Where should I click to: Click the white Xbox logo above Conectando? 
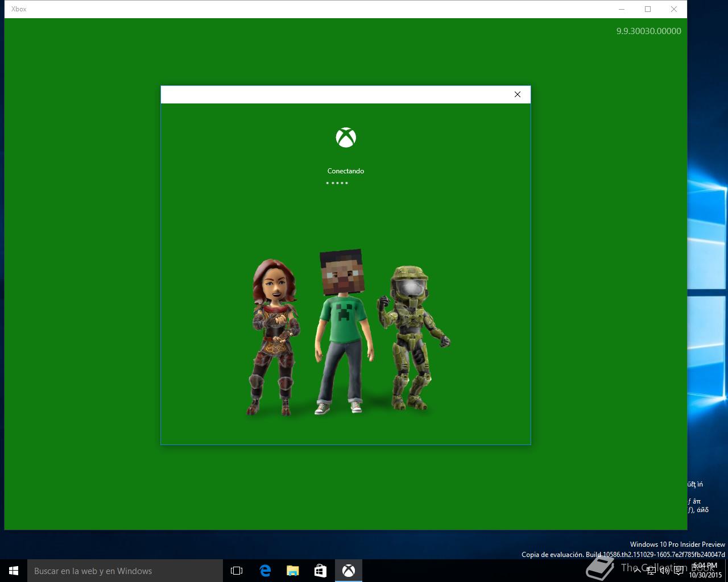pyautogui.click(x=346, y=138)
